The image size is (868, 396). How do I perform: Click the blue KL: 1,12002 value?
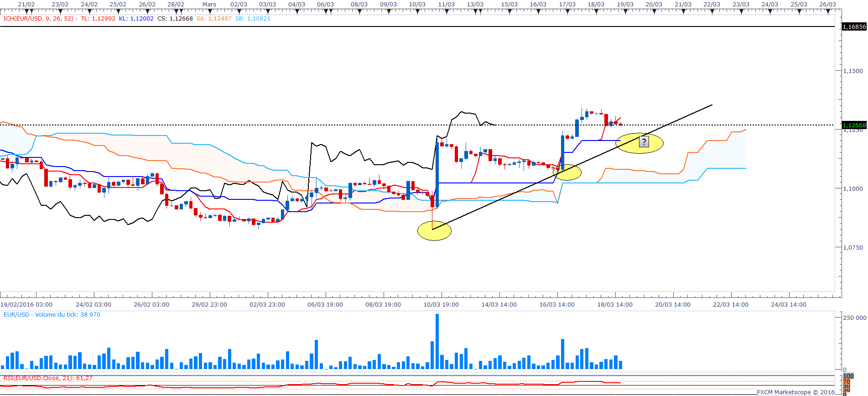click(136, 19)
